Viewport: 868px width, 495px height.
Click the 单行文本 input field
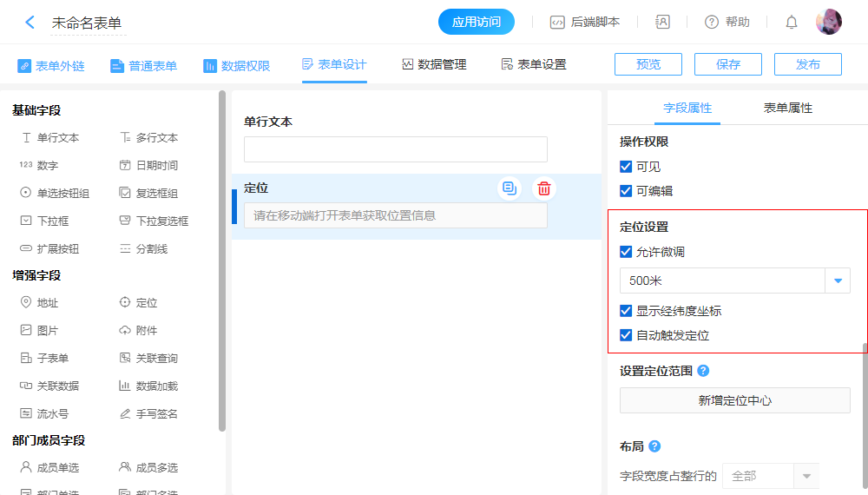395,149
